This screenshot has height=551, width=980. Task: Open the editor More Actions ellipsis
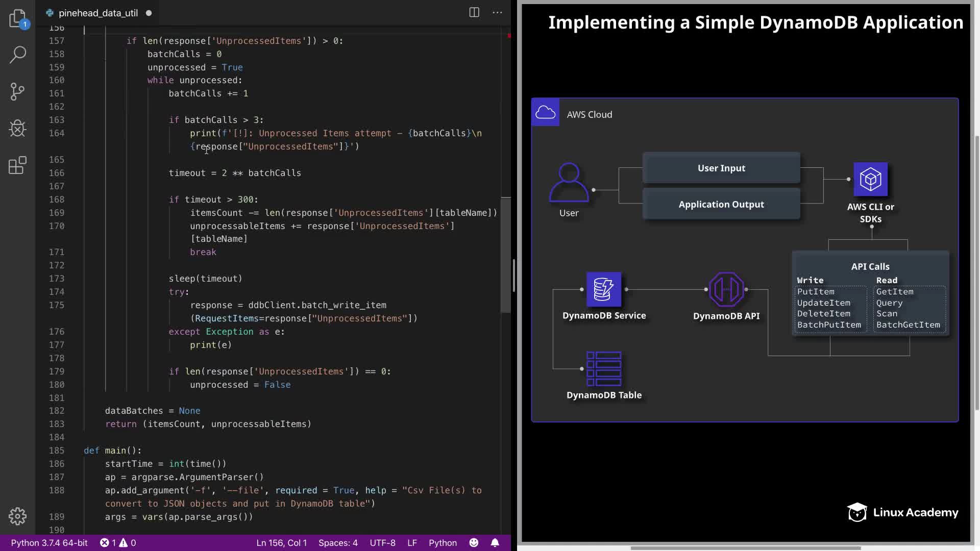[497, 13]
